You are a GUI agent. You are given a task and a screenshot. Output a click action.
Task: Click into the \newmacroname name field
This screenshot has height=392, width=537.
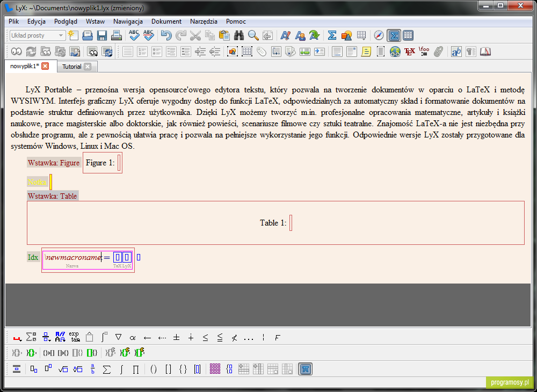click(73, 257)
